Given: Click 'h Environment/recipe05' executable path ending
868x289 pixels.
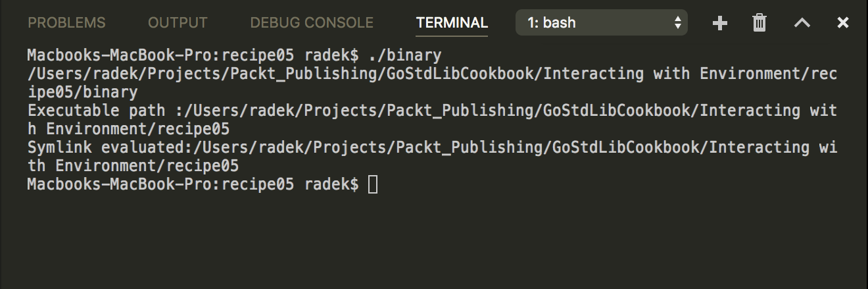Looking at the screenshot, I should (128, 129).
